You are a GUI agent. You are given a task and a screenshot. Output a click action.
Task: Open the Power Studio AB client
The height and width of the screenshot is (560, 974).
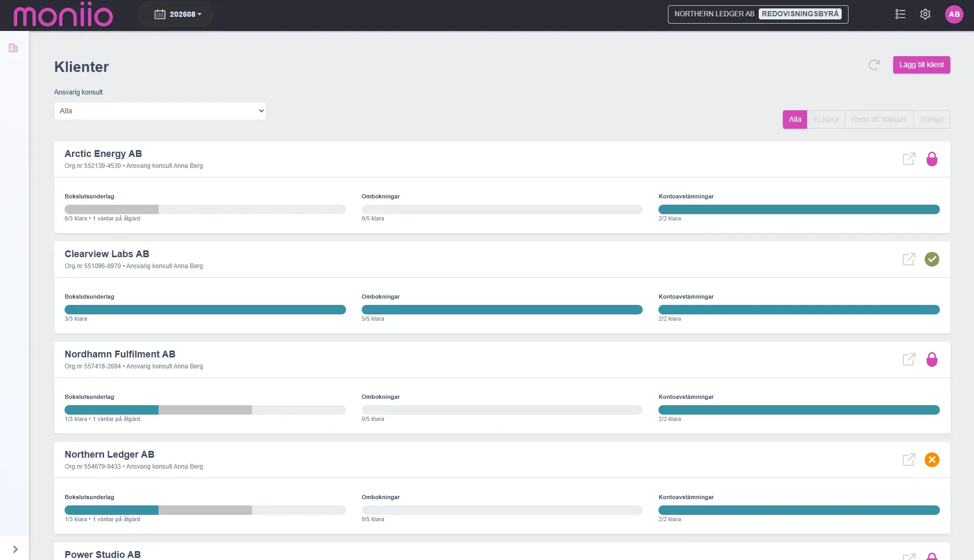tap(102, 554)
